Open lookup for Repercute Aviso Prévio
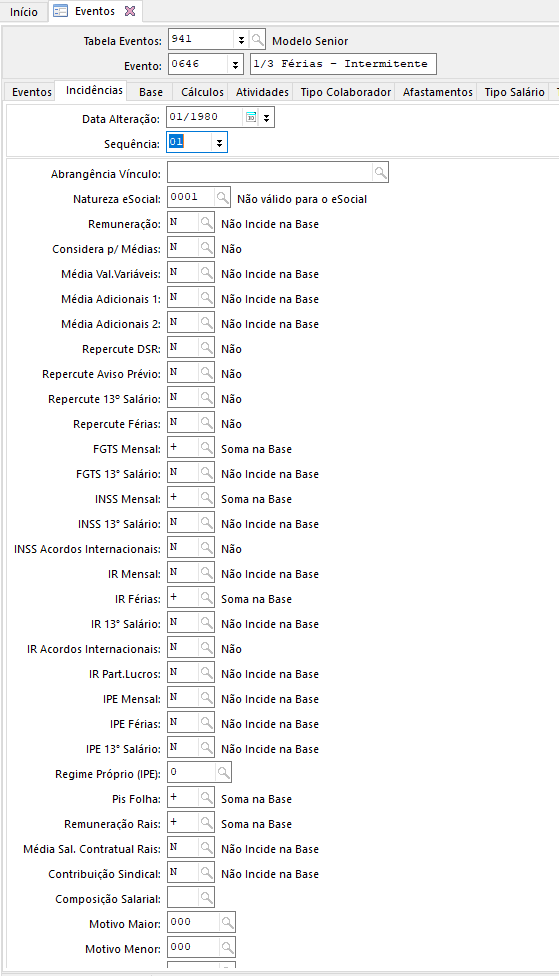Viewport: 559px width, 976px height. click(x=206, y=373)
